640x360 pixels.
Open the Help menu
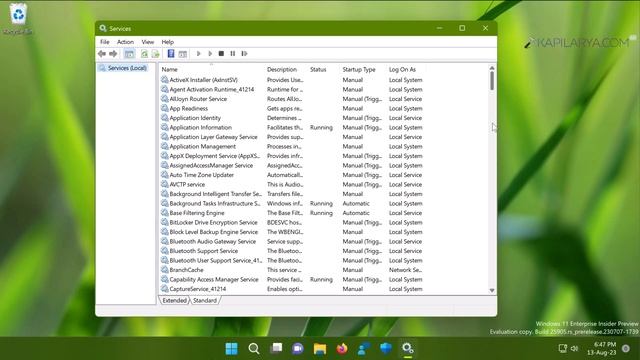click(167, 42)
